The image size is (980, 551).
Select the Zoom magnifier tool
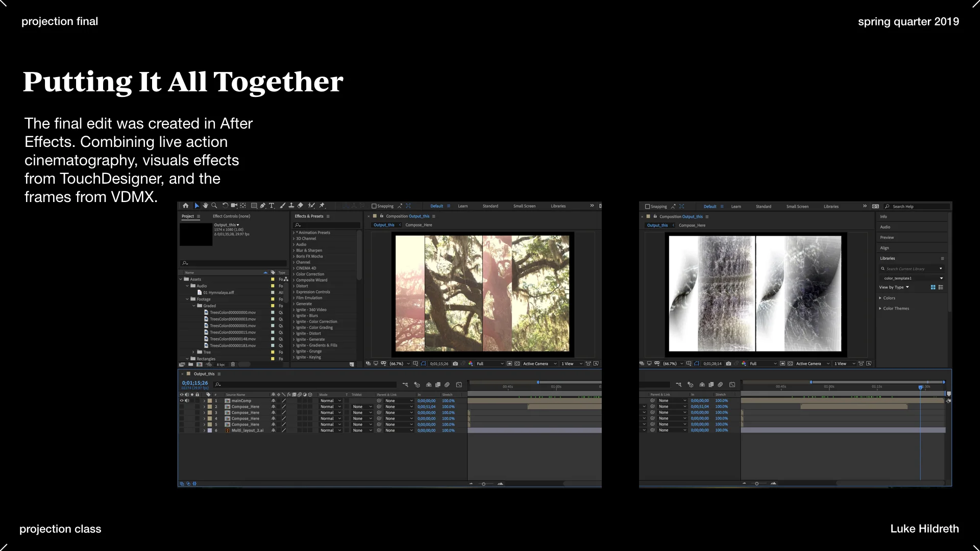pyautogui.click(x=214, y=206)
